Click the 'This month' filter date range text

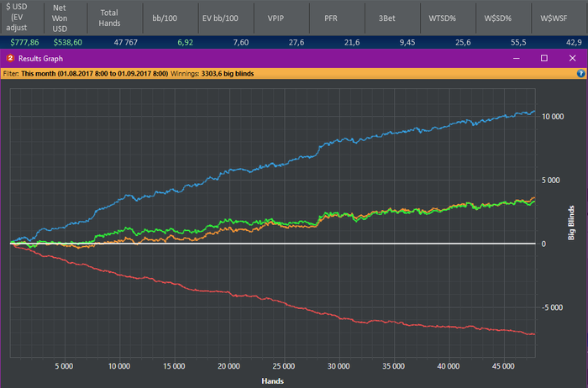(x=94, y=73)
